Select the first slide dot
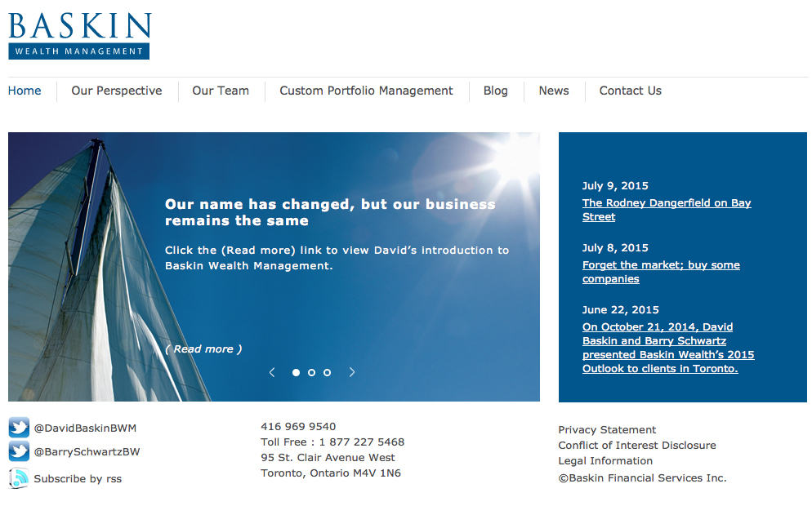812x515 pixels. click(x=296, y=372)
